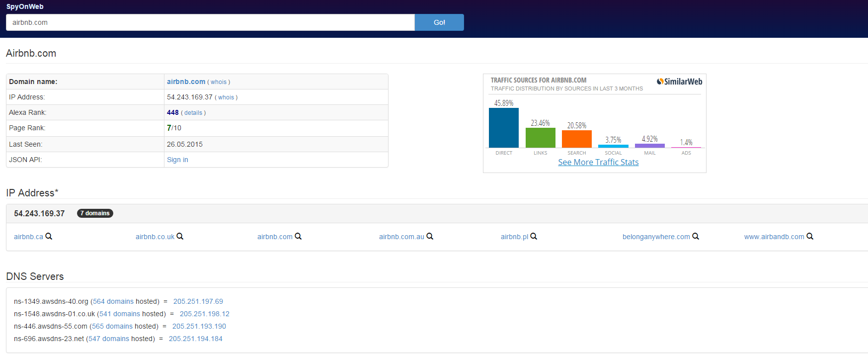Click the magnifier icon beside airbnb.pl
This screenshot has height=354, width=868.
534,236
